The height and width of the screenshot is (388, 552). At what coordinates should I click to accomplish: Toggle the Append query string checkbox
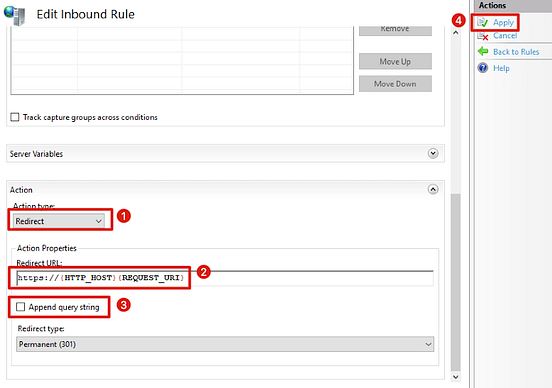(x=20, y=307)
